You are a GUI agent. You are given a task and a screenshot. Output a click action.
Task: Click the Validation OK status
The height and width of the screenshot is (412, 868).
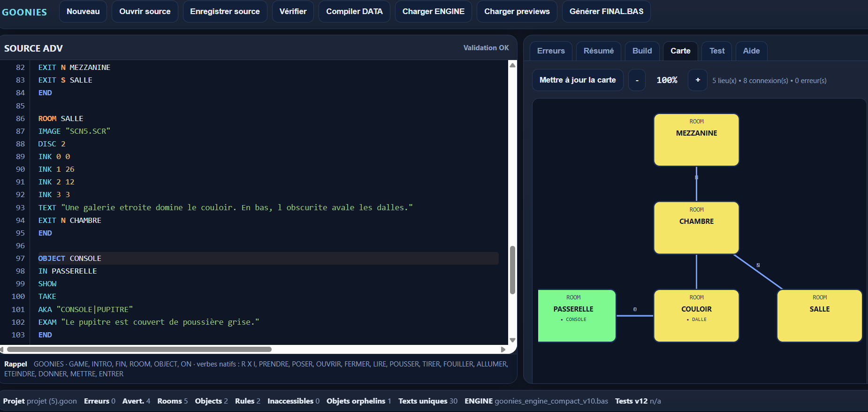point(486,48)
